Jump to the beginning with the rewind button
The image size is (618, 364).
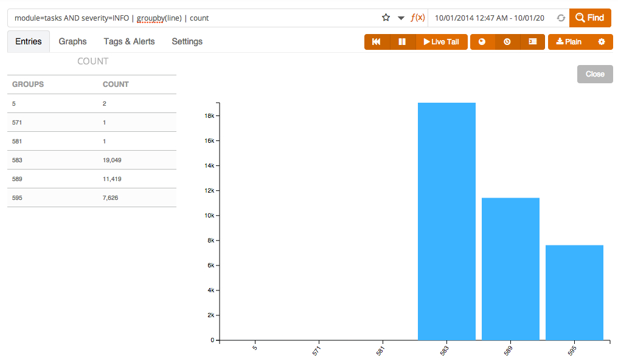pyautogui.click(x=377, y=42)
